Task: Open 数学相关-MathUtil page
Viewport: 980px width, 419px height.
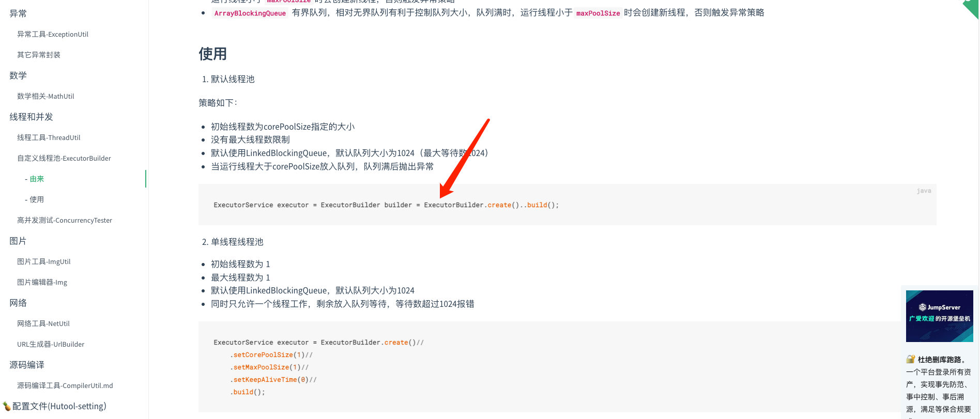Action: (45, 96)
